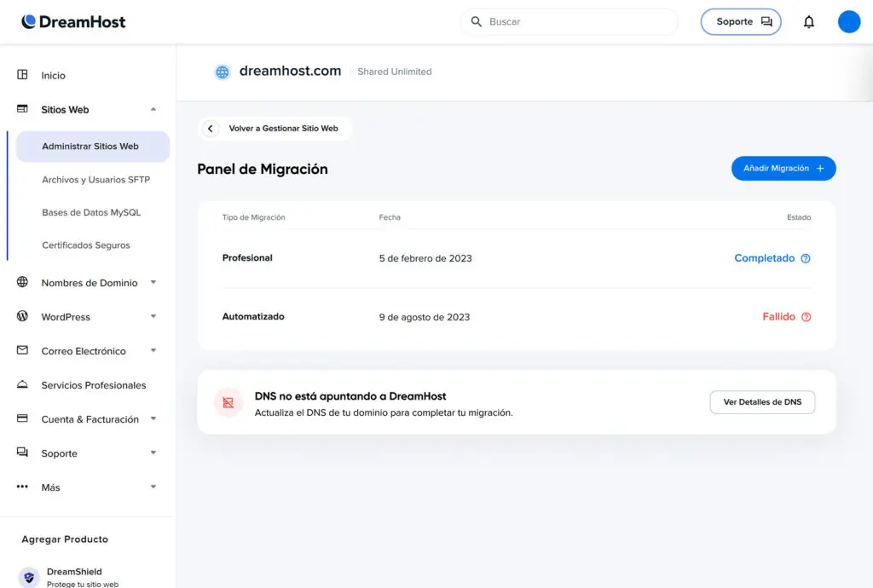
Task: Click the Nombres de Dominio globe icon
Action: click(x=22, y=282)
